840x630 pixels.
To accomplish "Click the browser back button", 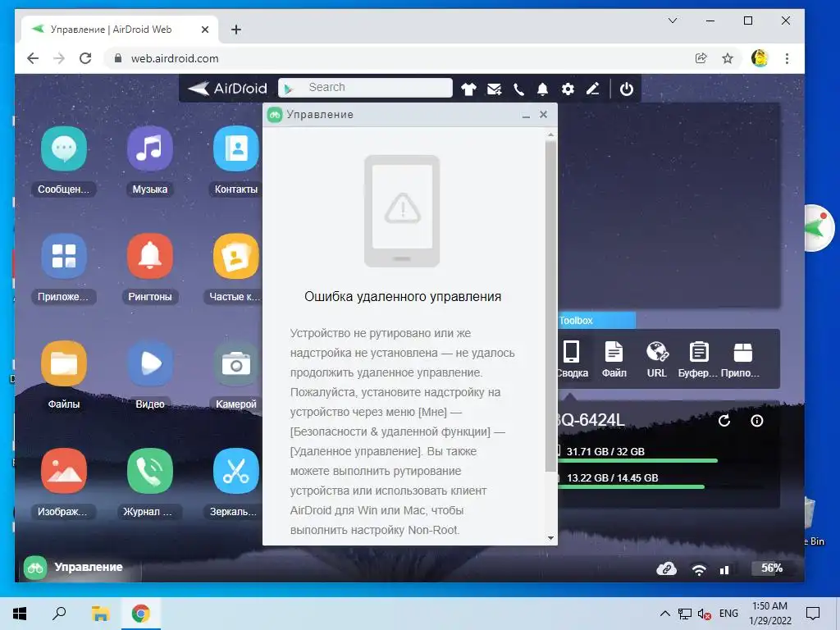I will coord(33,58).
